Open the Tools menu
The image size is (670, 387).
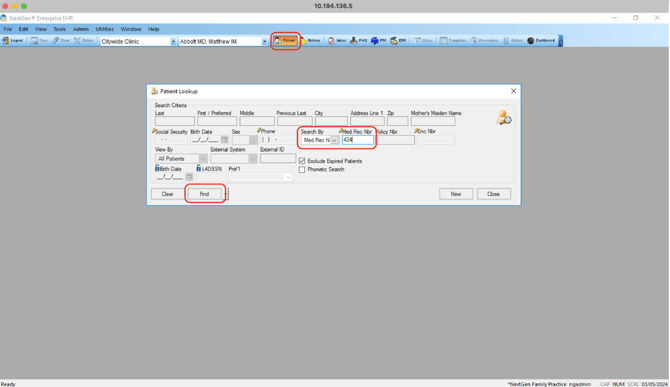coord(59,29)
